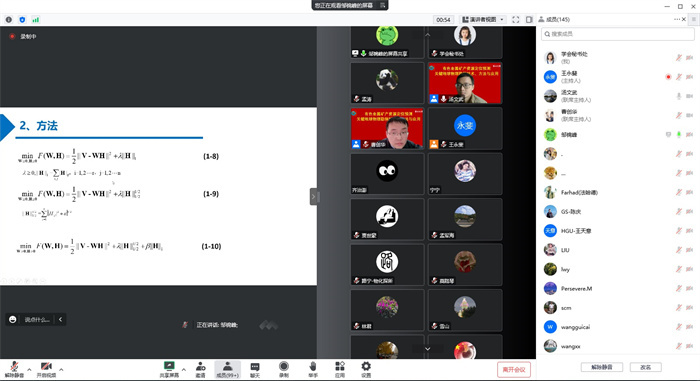Expand the arrow next to microphone button
This screenshot has width=700, height=381.
tap(29, 369)
